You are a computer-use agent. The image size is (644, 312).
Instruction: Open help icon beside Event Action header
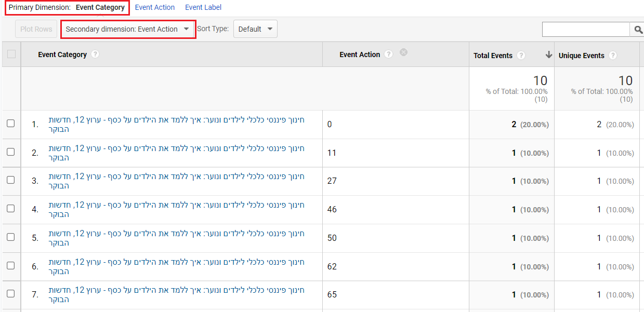point(388,54)
